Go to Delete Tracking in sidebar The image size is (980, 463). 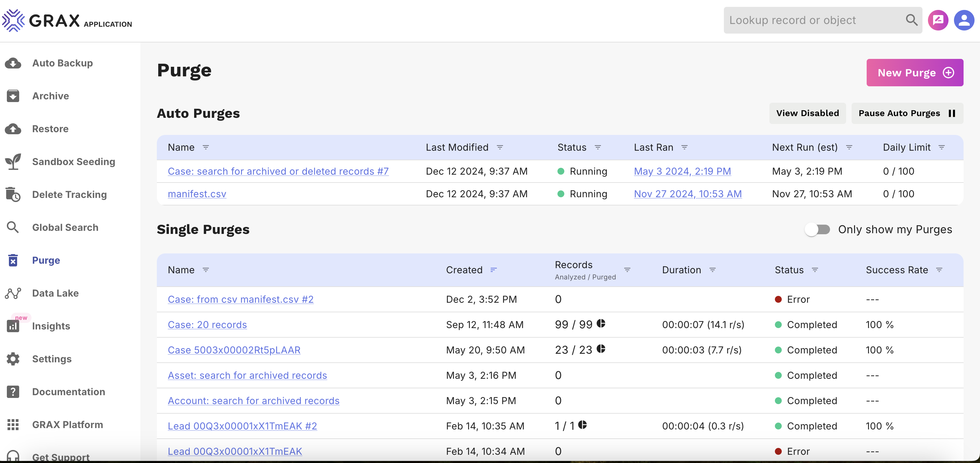pyautogui.click(x=70, y=195)
